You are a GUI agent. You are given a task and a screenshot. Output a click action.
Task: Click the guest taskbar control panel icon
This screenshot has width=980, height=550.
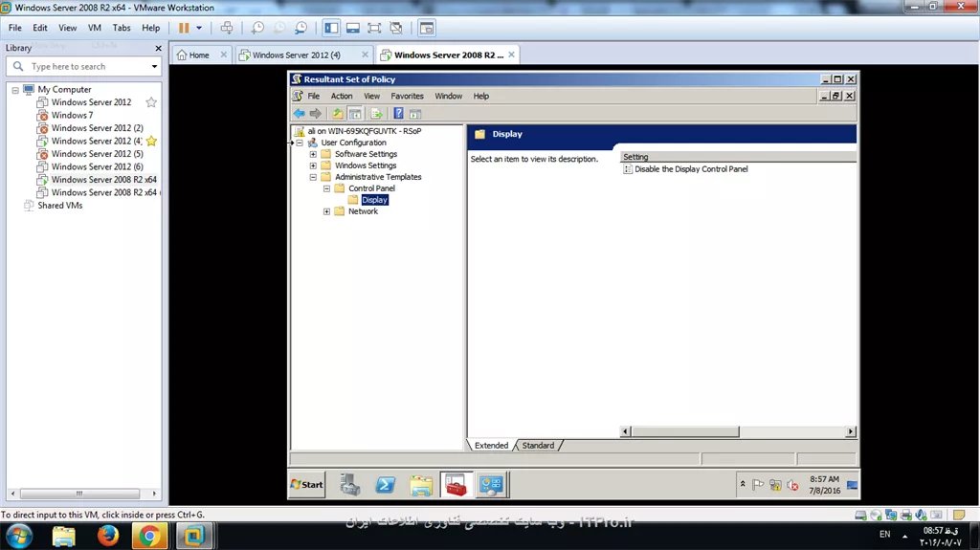tap(491, 484)
